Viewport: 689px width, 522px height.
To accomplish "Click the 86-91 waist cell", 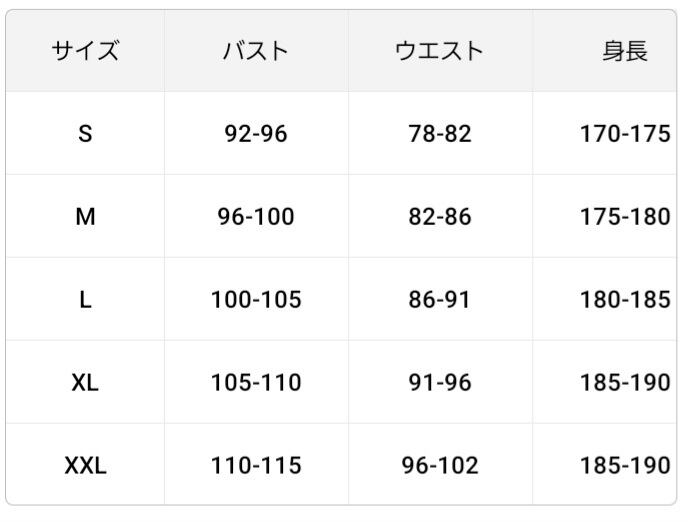I will click(439, 300).
